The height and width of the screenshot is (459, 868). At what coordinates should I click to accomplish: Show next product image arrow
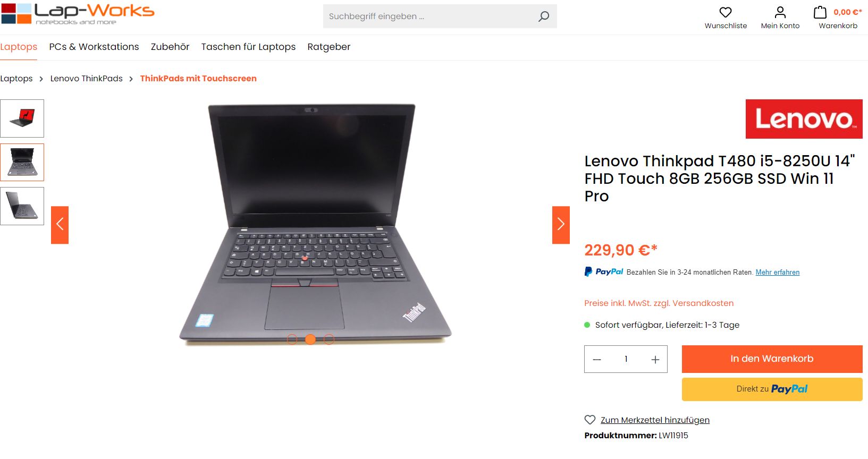pyautogui.click(x=561, y=225)
